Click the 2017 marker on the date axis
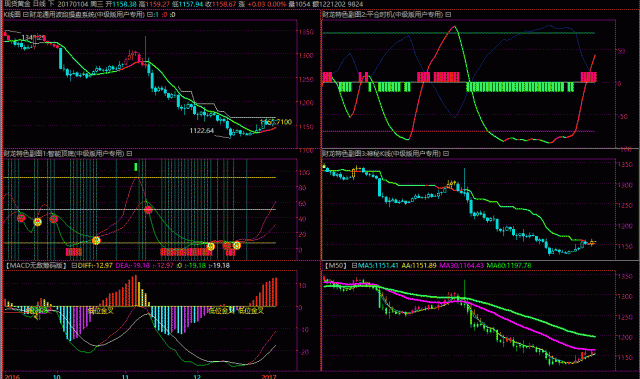The image size is (640, 379). (x=269, y=376)
